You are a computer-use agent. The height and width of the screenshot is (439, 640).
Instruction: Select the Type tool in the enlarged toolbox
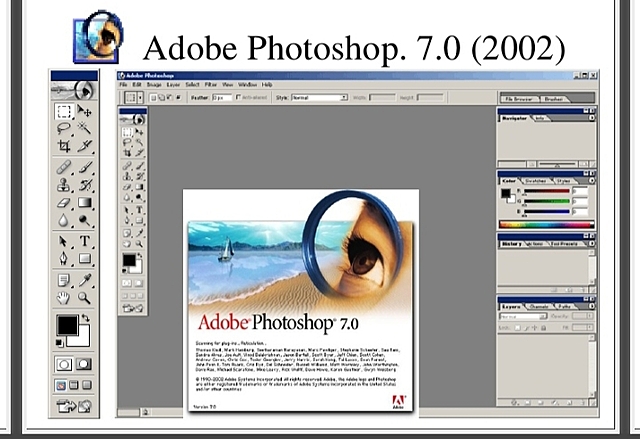[84, 241]
